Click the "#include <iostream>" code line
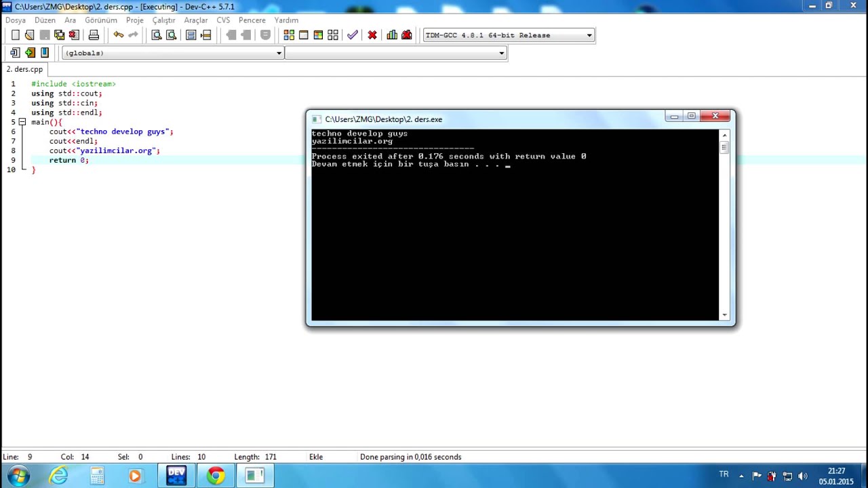The image size is (868, 488). coord(73,84)
